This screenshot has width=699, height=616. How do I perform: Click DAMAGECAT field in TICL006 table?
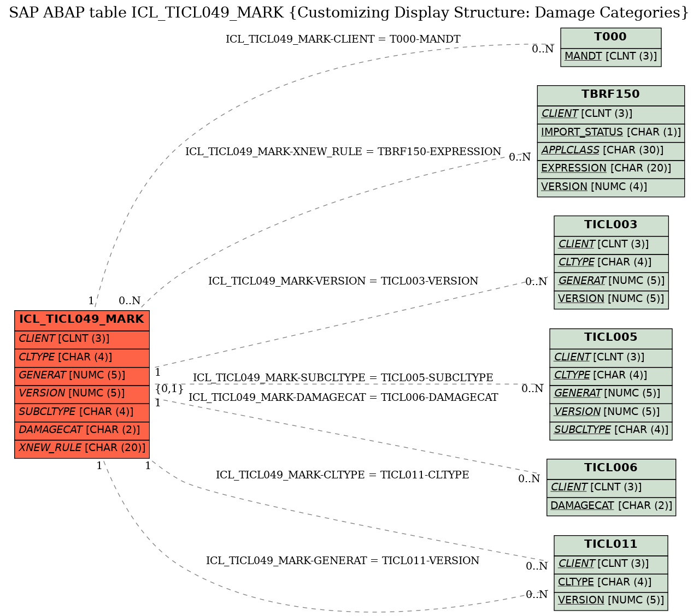(x=611, y=506)
